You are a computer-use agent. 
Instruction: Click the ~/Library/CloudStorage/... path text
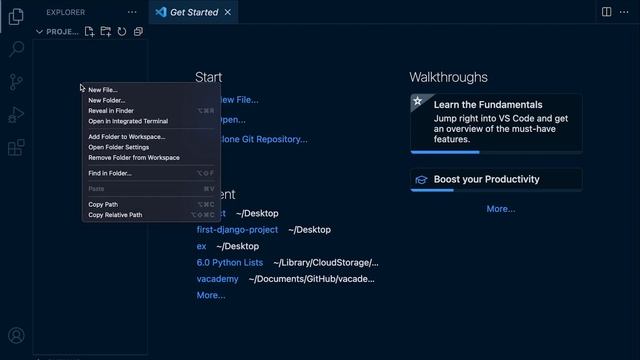326,262
